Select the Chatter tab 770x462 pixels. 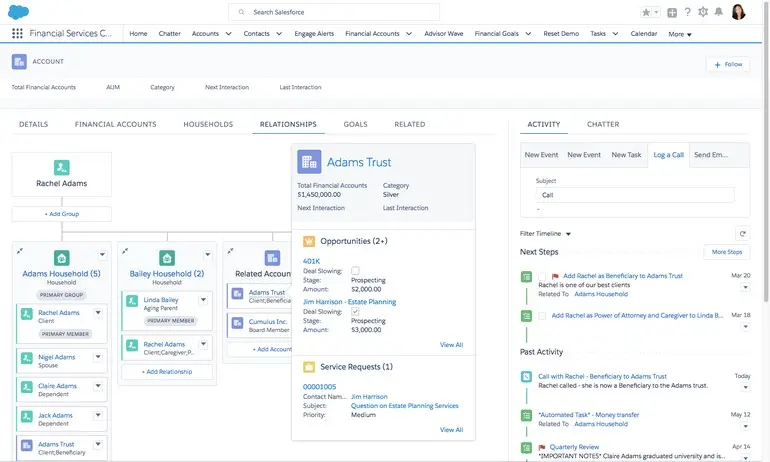pyautogui.click(x=603, y=124)
